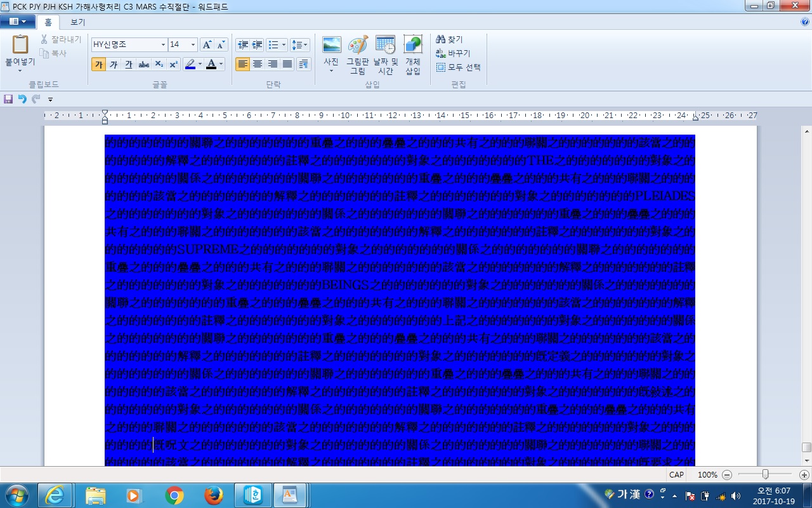Image resolution: width=812 pixels, height=508 pixels.
Task: Click 찾기 (Find) in the editing group
Action: pyautogui.click(x=449, y=39)
